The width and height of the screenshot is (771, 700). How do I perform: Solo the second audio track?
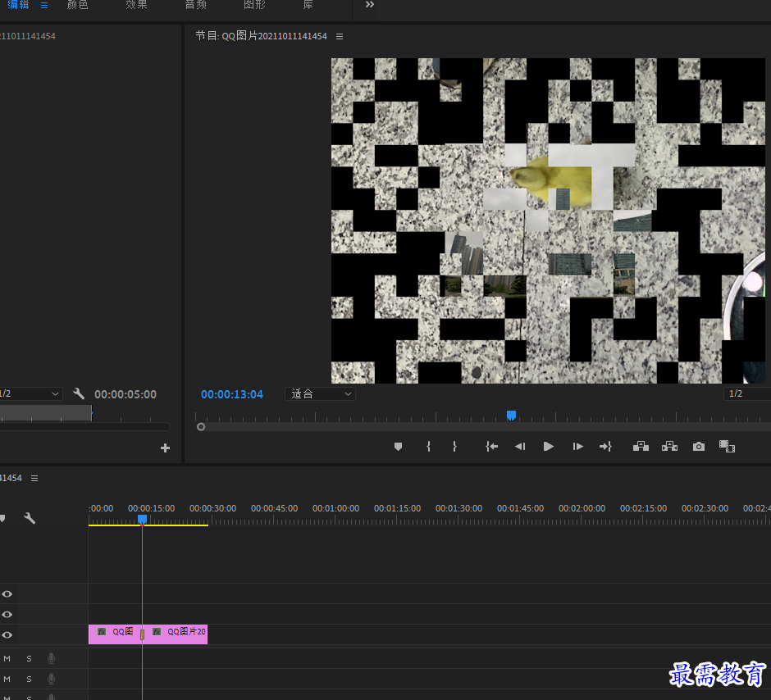[x=29, y=679]
